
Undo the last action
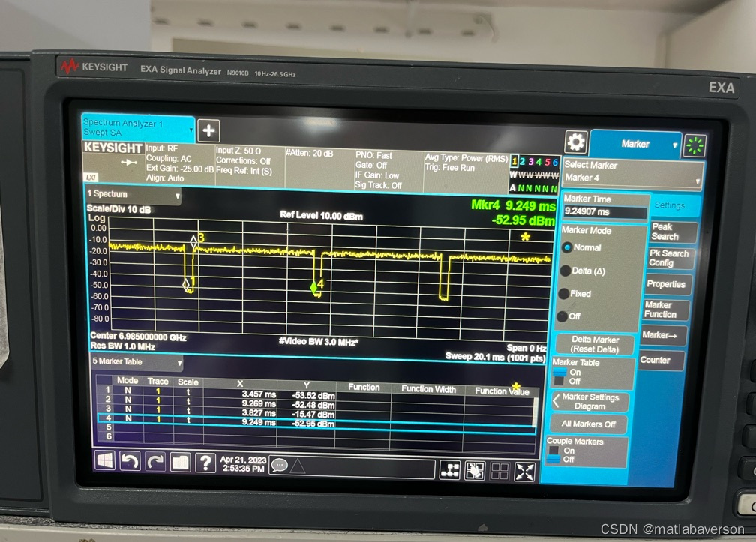(x=130, y=462)
